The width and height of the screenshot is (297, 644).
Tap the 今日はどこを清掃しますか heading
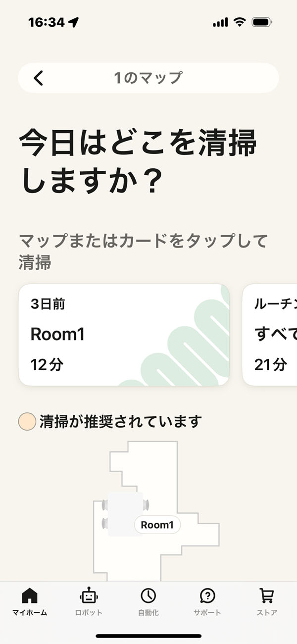[138, 162]
